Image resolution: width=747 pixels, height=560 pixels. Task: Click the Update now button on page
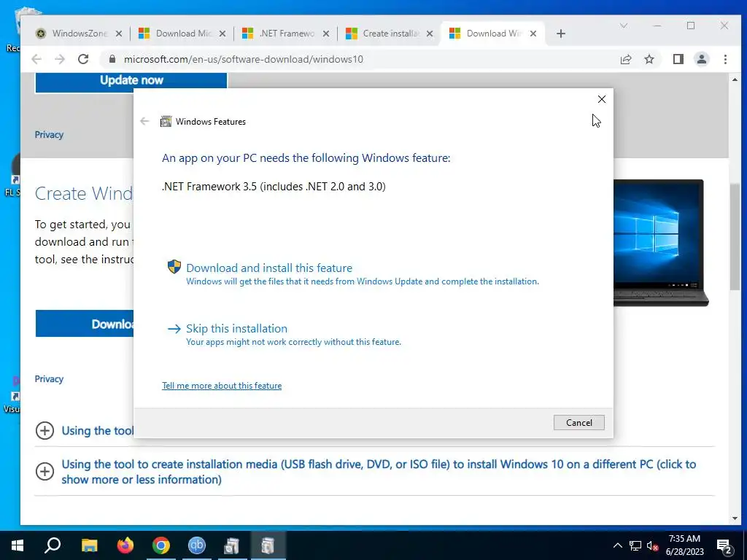click(131, 81)
